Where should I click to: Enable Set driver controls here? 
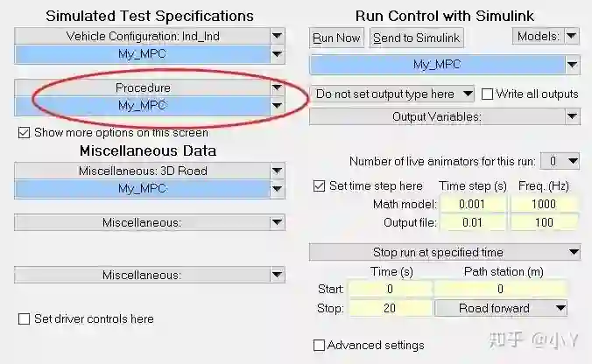(24, 319)
